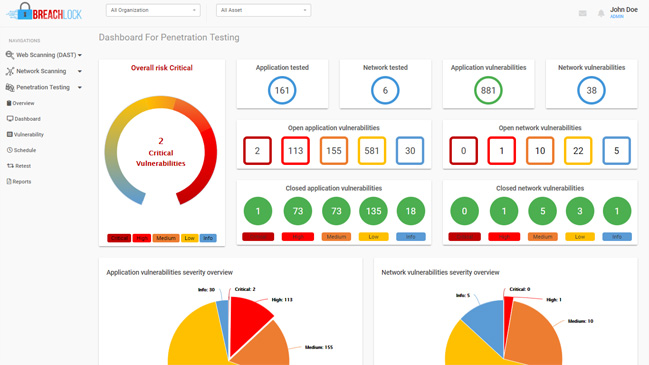This screenshot has height=365, width=649.
Task: Click the BreachLock logo
Action: pyautogui.click(x=44, y=12)
